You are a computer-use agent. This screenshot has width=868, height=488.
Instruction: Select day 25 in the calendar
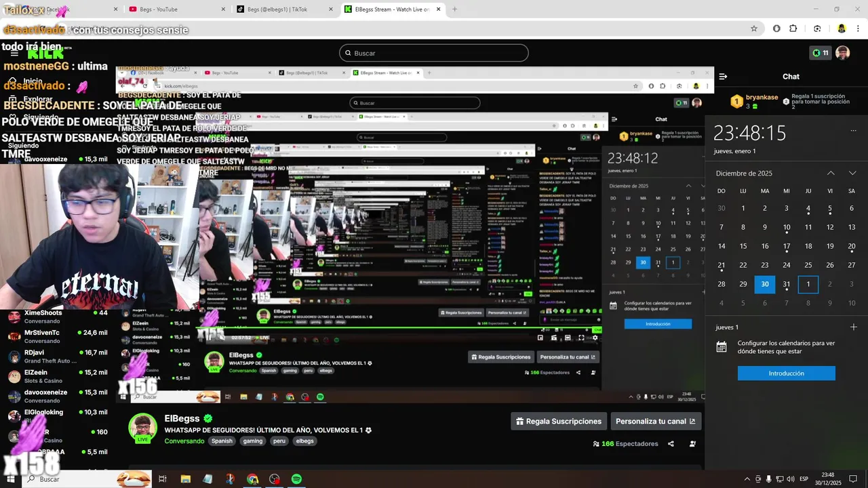[808, 265]
